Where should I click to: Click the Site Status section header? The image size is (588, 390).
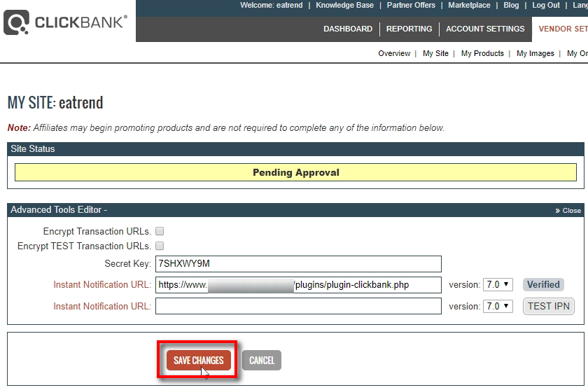(x=295, y=149)
